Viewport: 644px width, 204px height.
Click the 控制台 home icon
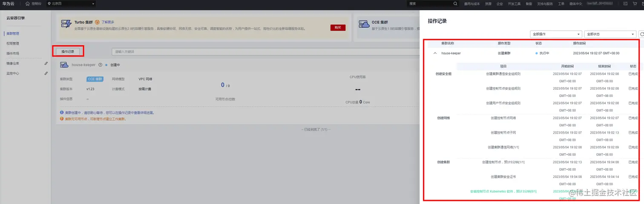point(28,4)
